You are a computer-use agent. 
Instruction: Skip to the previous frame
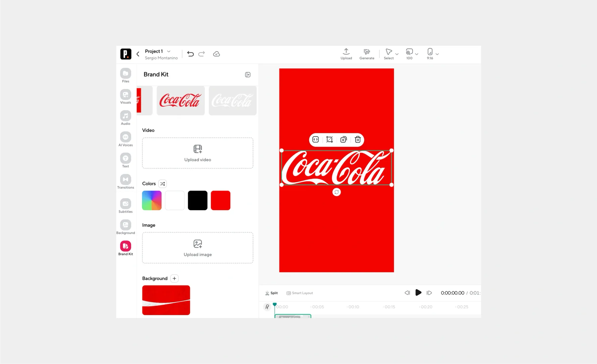pos(407,293)
